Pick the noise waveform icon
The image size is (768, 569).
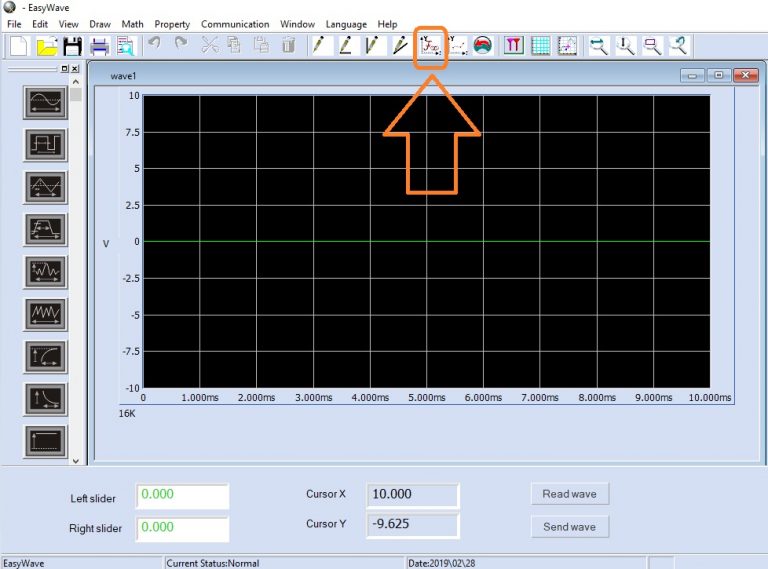(45, 271)
